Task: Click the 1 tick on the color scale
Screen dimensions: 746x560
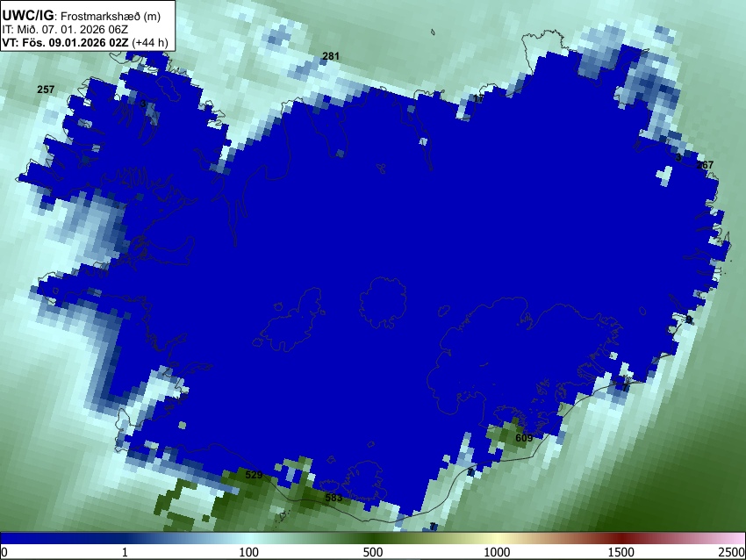Action: click(x=125, y=552)
